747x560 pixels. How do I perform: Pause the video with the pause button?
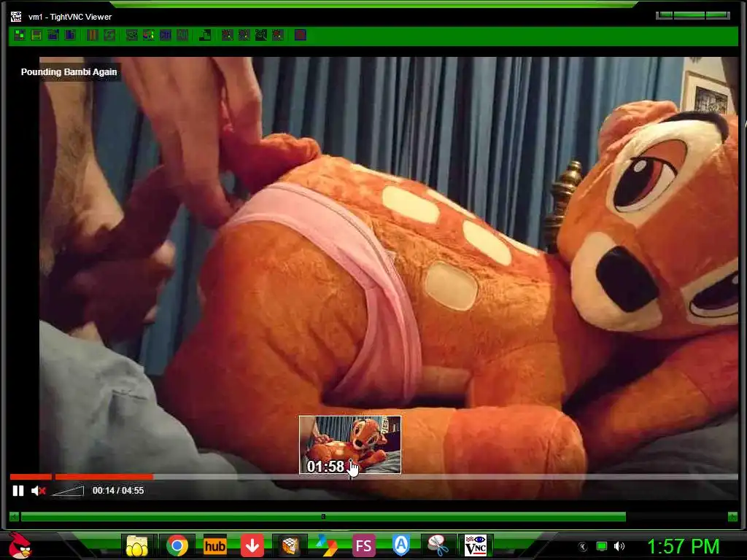18,491
